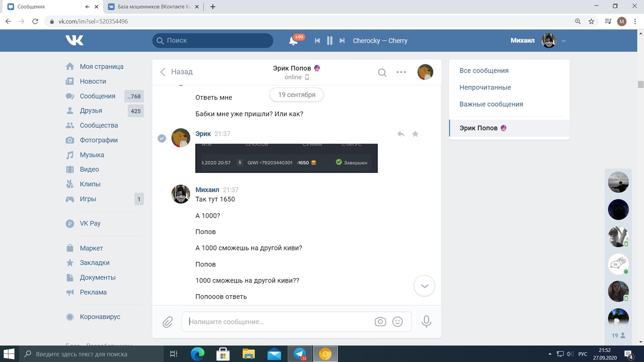Viewport: 644px width, 362px height.
Task: Click the search icon in conversation header
Action: [x=382, y=72]
